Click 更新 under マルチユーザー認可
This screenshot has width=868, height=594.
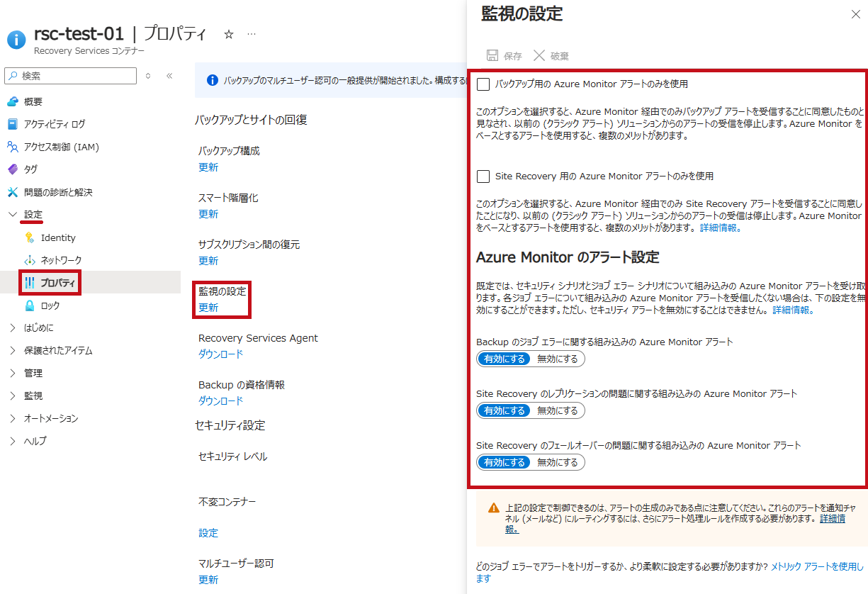[x=208, y=580]
